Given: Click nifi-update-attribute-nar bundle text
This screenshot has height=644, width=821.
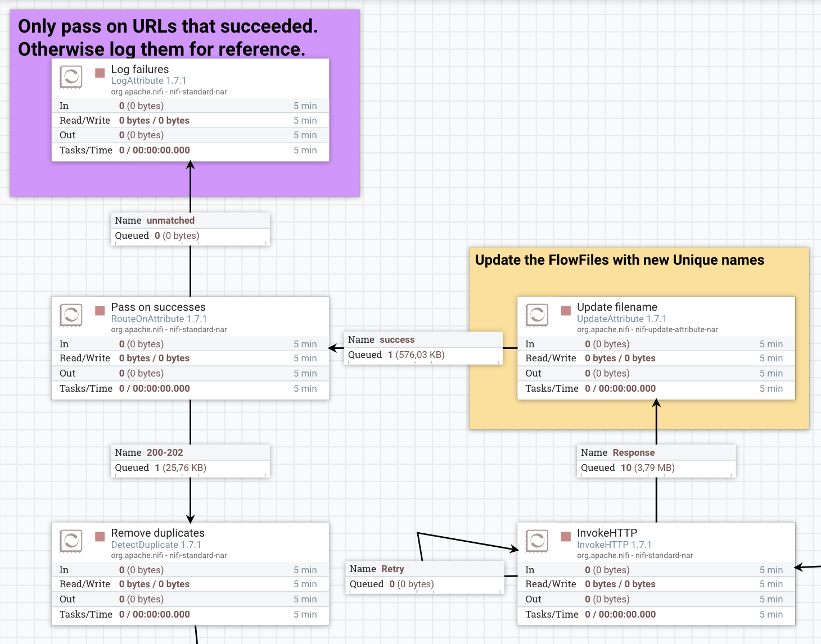Looking at the screenshot, I should 676,330.
